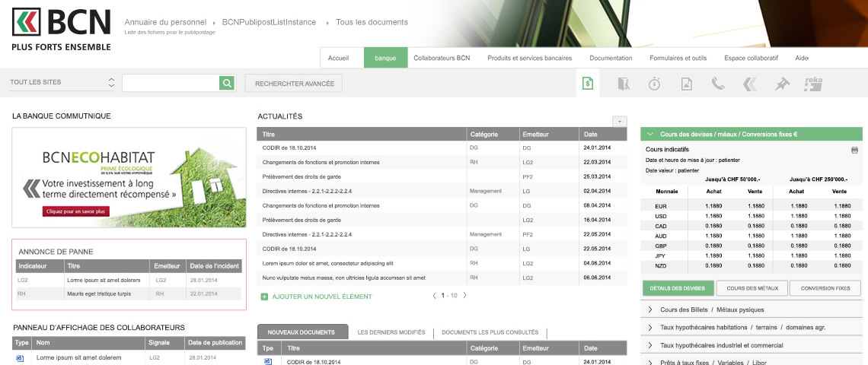Collapse Cours des devises / méaux section
Viewport: 868px width, 365px height.
pyautogui.click(x=650, y=134)
